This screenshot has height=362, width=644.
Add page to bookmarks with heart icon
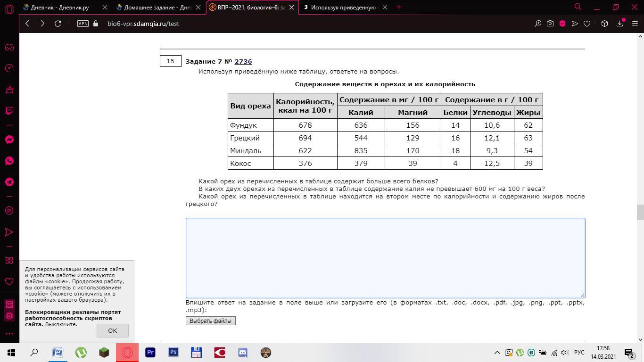587,24
